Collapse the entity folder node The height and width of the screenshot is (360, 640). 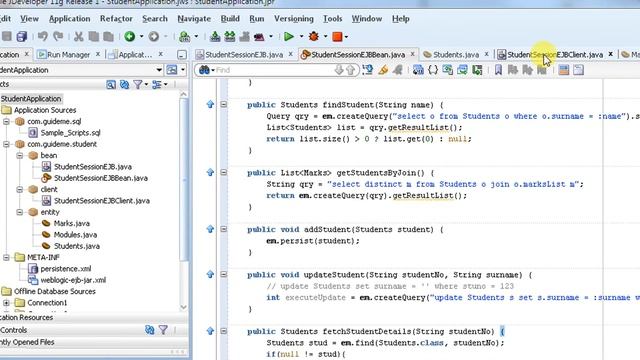click(x=20, y=212)
